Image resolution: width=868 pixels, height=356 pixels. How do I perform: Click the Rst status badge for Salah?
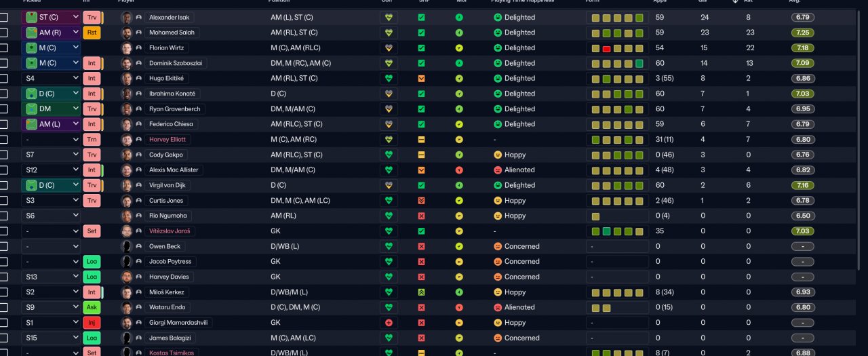[92, 33]
